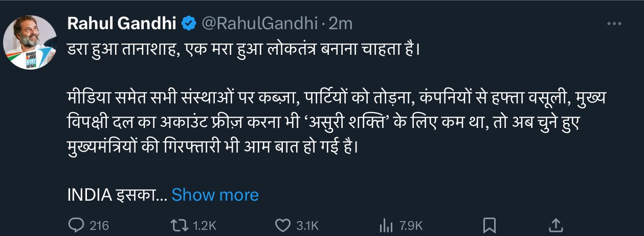Expand the tweet with Show more
Viewport: 644px width, 236px height.
pos(215,195)
